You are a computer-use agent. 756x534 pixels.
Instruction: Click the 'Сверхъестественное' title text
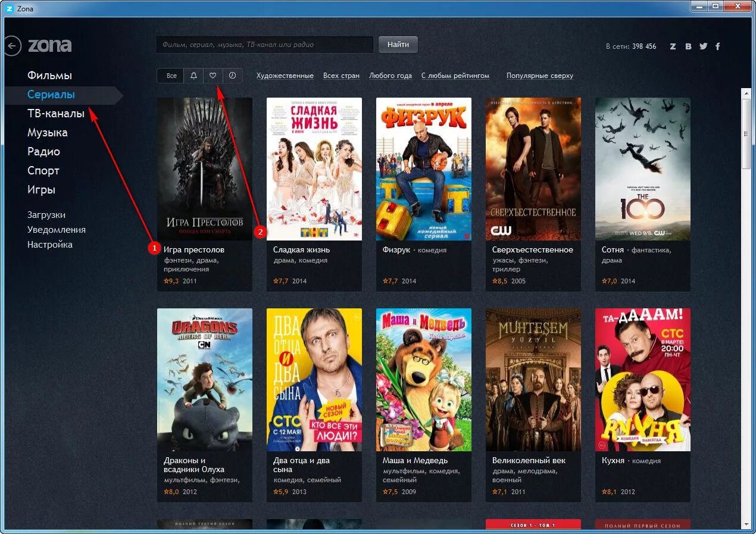pos(533,250)
